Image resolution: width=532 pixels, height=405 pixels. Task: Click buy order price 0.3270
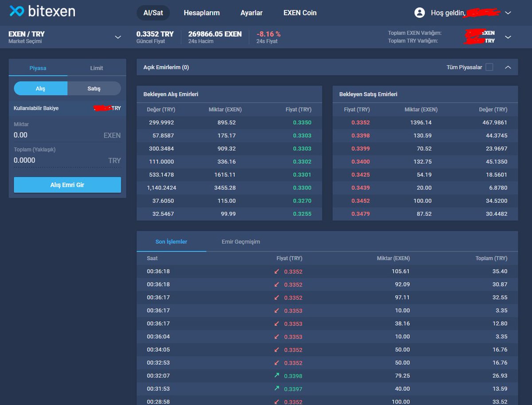tap(302, 201)
